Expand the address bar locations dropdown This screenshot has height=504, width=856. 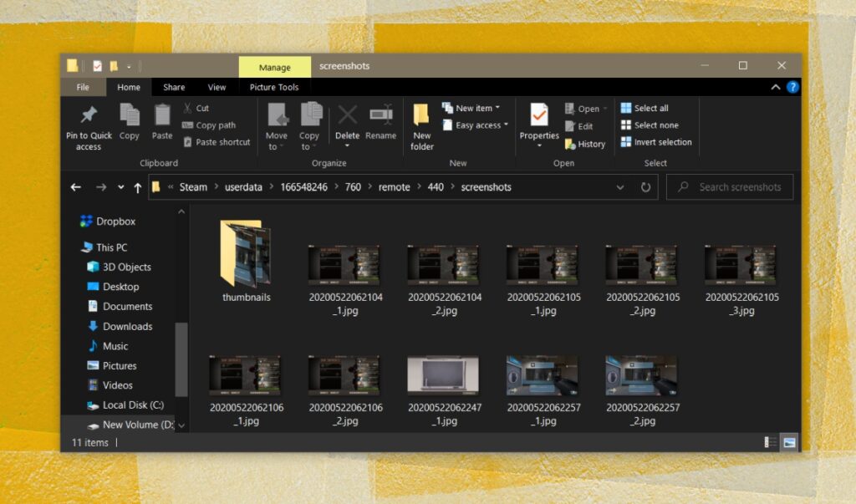pos(619,186)
